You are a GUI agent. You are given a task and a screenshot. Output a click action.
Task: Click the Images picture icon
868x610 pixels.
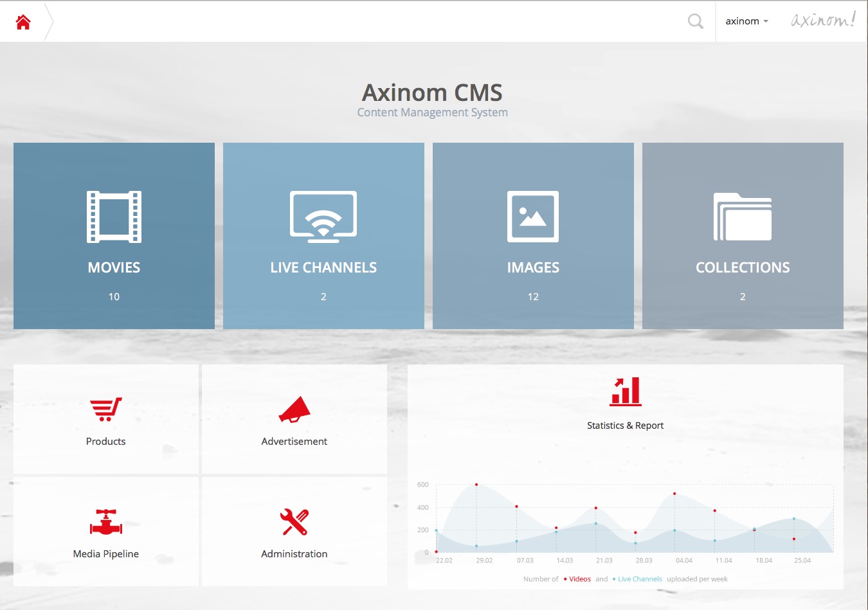pos(533,217)
